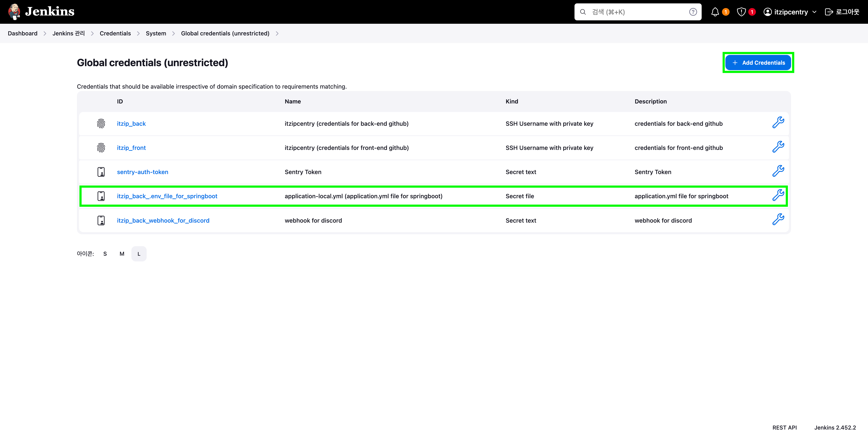
Task: Open the sentry-auth-token credential link
Action: point(143,172)
